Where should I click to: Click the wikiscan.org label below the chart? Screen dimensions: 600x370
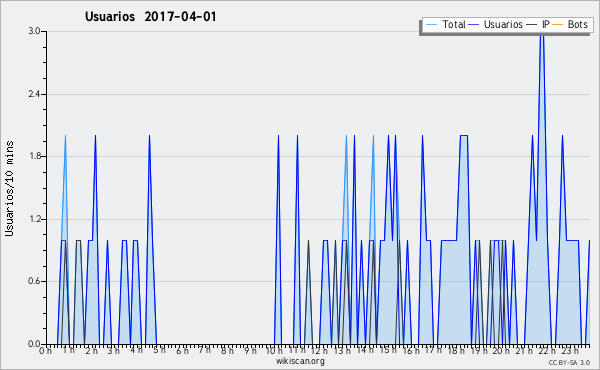[x=300, y=361]
